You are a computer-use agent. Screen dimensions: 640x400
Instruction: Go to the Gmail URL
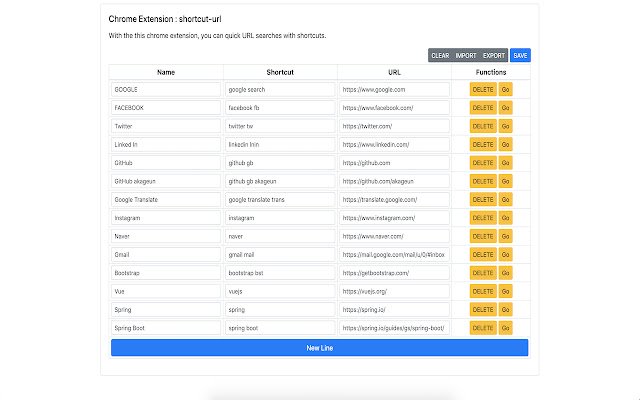[505, 255]
